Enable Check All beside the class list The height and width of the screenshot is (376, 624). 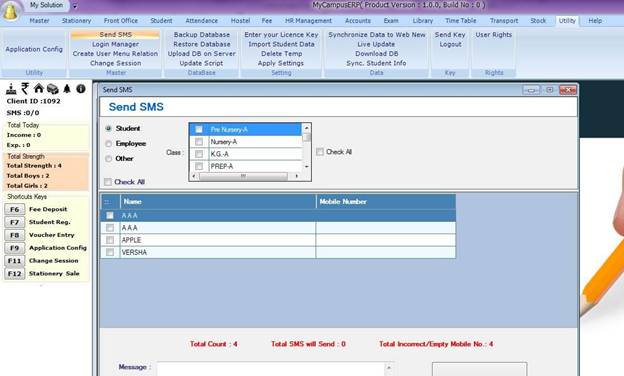coord(320,152)
